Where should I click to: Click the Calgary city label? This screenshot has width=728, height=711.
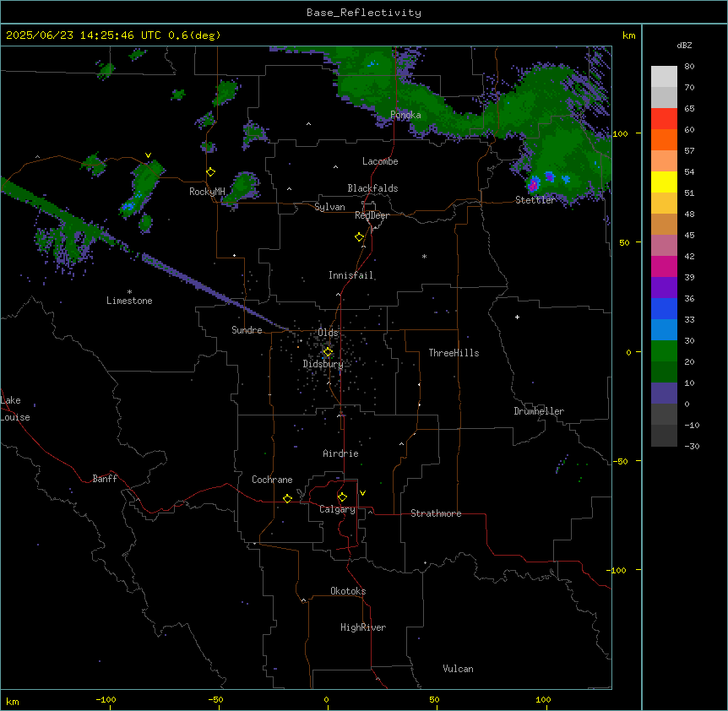tap(337, 509)
